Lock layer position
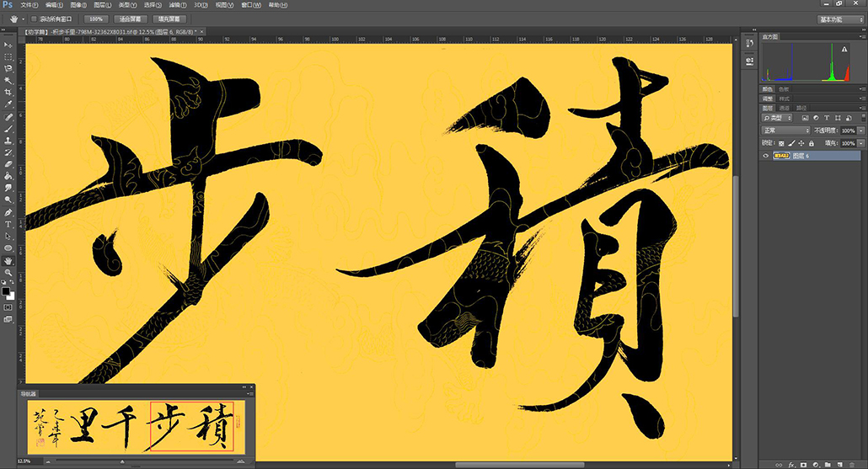 coord(801,143)
